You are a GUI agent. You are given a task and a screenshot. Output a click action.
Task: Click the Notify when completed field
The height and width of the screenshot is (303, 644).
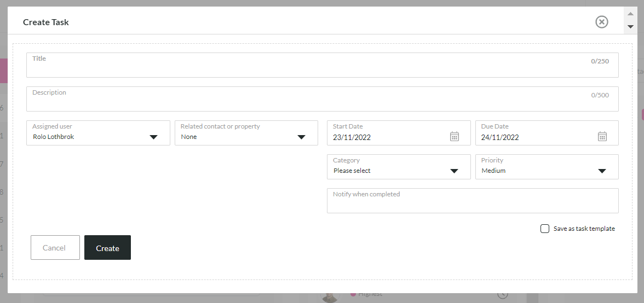473,201
